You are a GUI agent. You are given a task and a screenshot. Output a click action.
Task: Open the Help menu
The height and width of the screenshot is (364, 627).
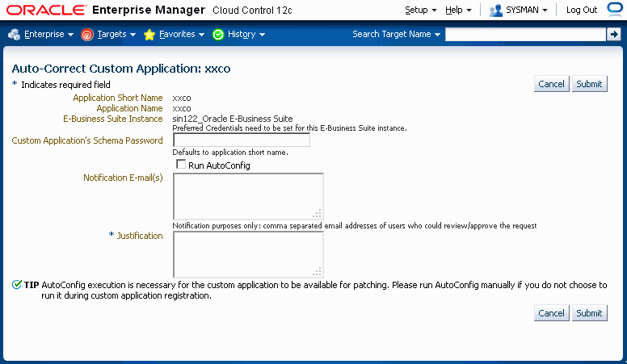pos(458,10)
